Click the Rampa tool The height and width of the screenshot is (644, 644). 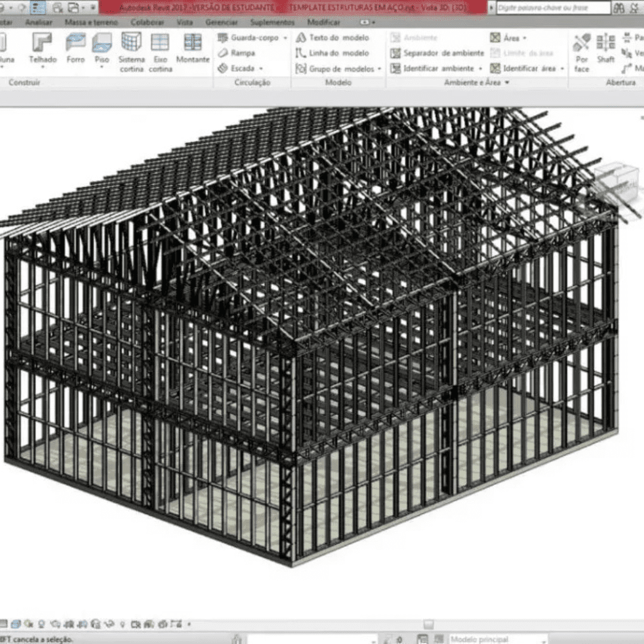click(237, 53)
